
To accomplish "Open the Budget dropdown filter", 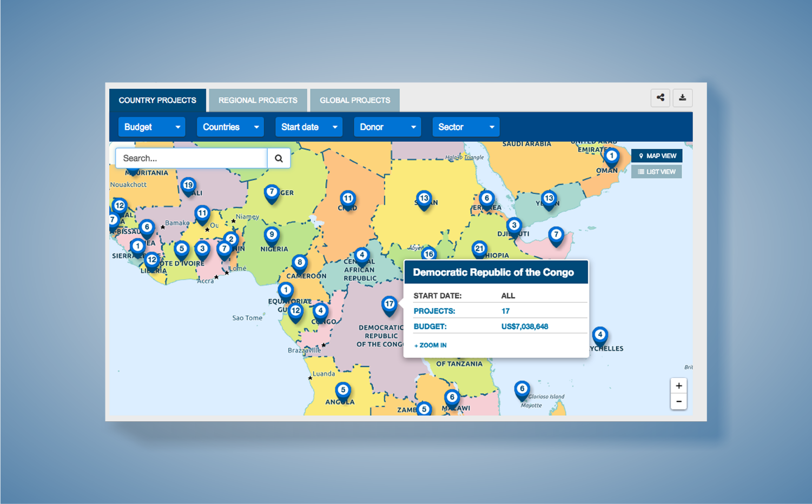I will 152,127.
